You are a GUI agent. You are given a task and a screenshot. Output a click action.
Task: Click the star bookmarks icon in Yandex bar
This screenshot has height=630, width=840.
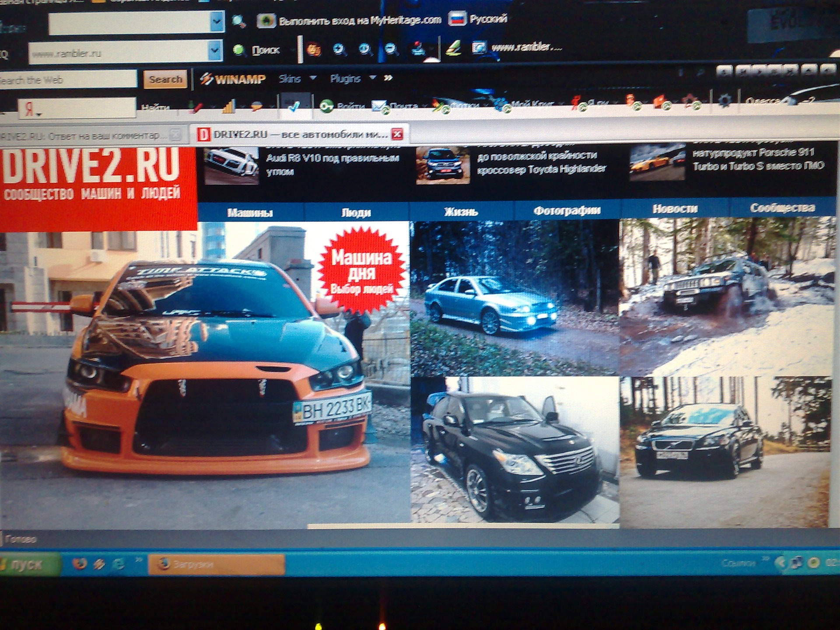[692, 102]
